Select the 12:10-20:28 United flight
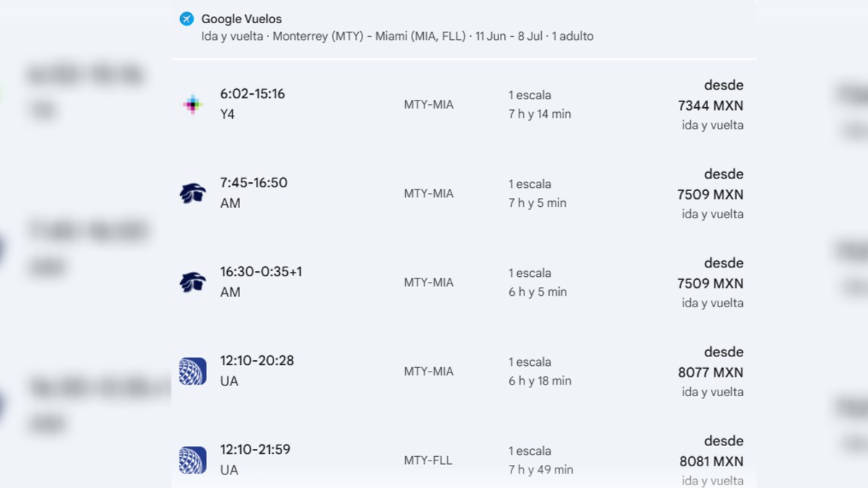Image resolution: width=868 pixels, height=488 pixels. point(257,361)
